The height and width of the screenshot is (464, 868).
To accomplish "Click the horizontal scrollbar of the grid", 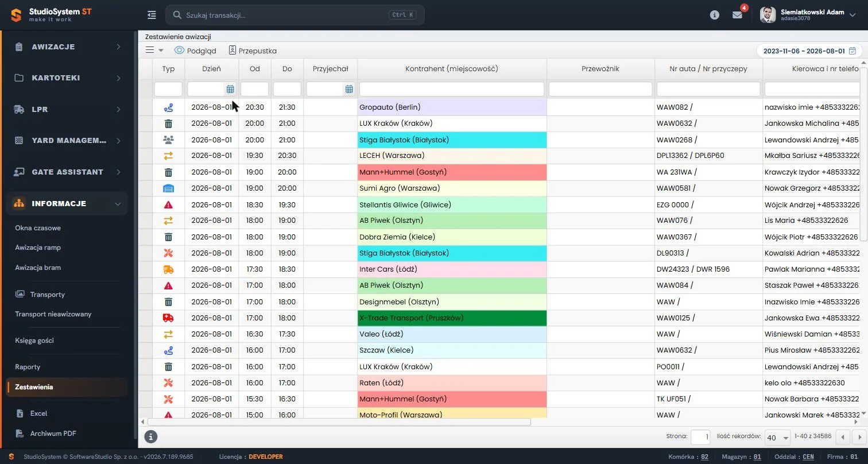I will (x=339, y=422).
